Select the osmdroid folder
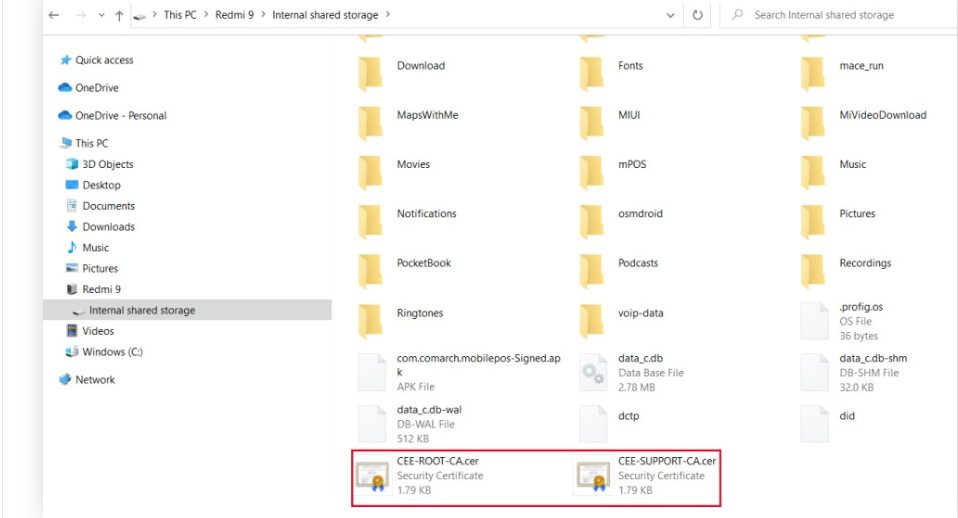 click(621, 221)
